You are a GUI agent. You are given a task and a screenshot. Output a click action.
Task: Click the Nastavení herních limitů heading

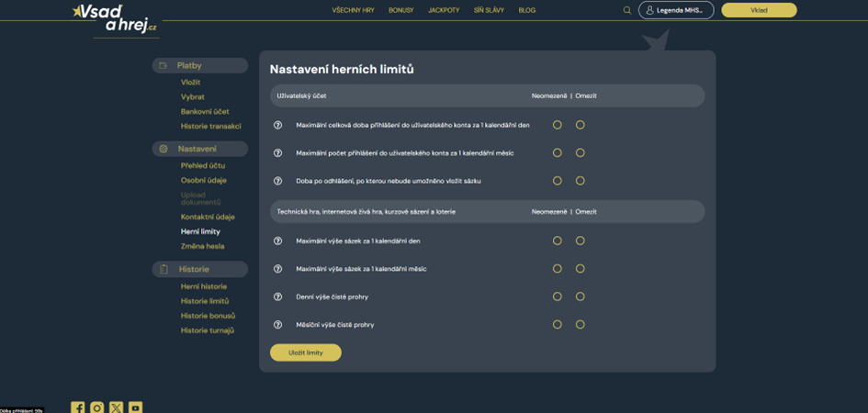342,70
